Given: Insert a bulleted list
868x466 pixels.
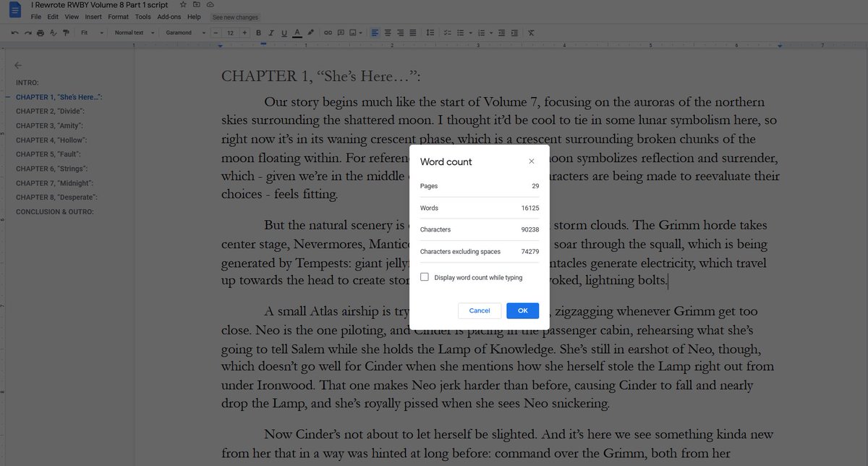Looking at the screenshot, I should coord(460,33).
